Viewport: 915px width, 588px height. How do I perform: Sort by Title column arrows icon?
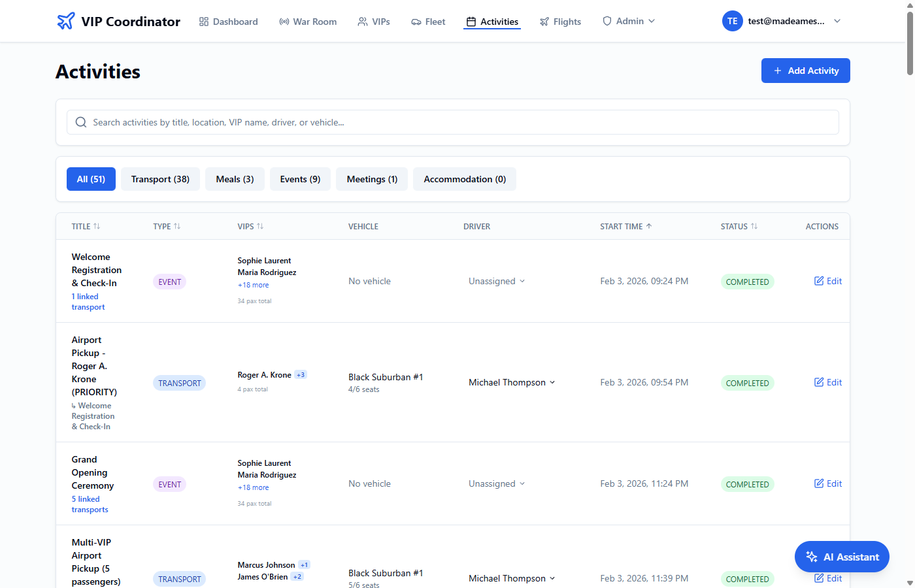[97, 226]
